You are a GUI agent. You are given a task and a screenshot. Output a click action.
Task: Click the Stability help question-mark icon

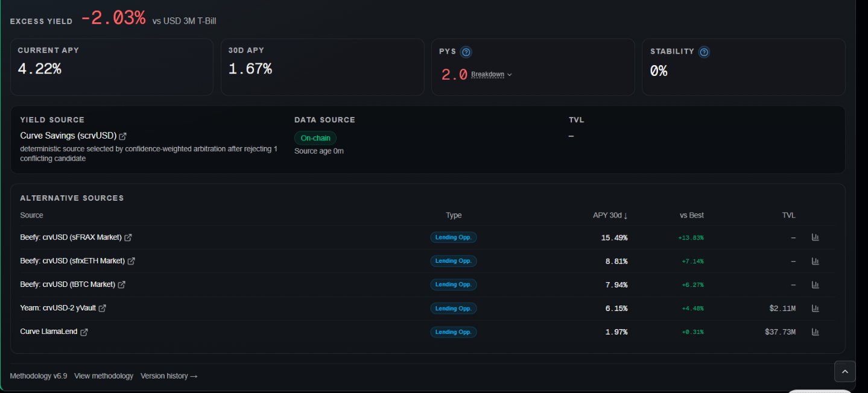pos(704,52)
